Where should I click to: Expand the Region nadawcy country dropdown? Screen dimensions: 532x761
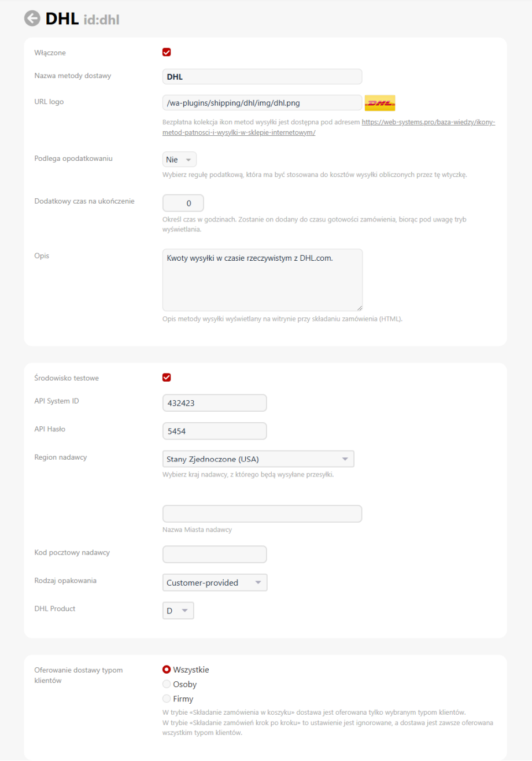click(x=258, y=459)
